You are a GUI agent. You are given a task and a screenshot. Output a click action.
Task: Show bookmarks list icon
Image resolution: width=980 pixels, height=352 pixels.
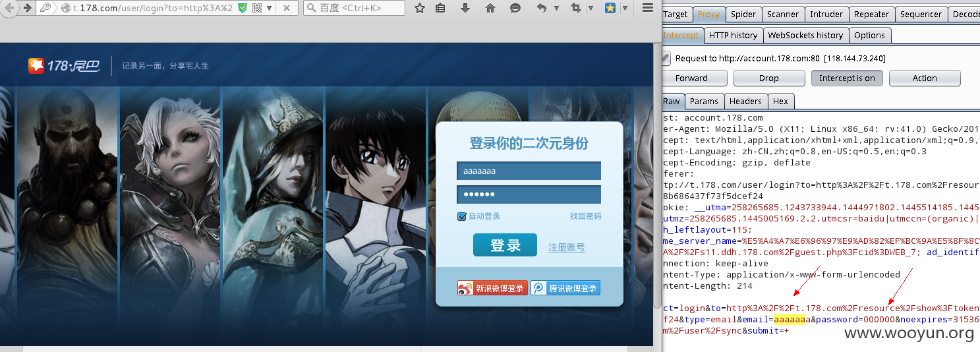[440, 8]
